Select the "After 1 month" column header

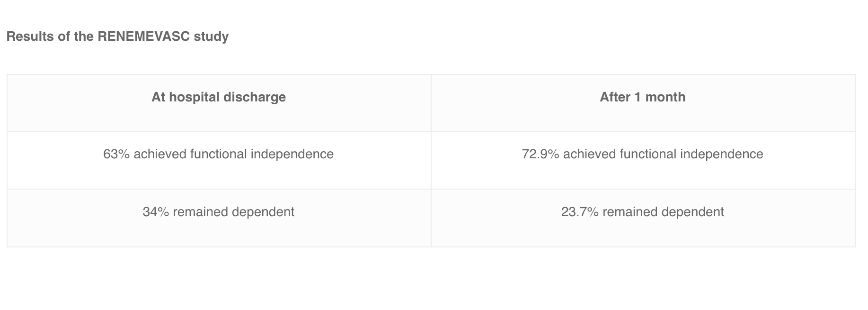coord(642,97)
